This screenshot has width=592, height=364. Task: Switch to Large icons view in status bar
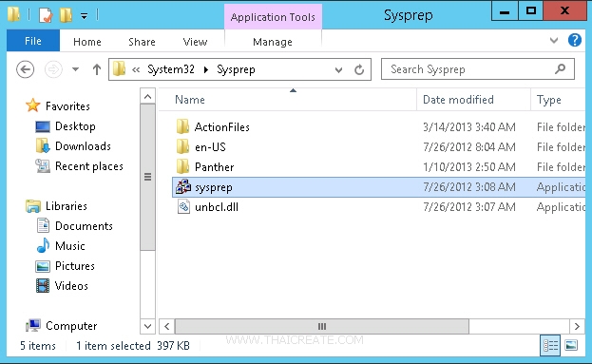(x=571, y=345)
